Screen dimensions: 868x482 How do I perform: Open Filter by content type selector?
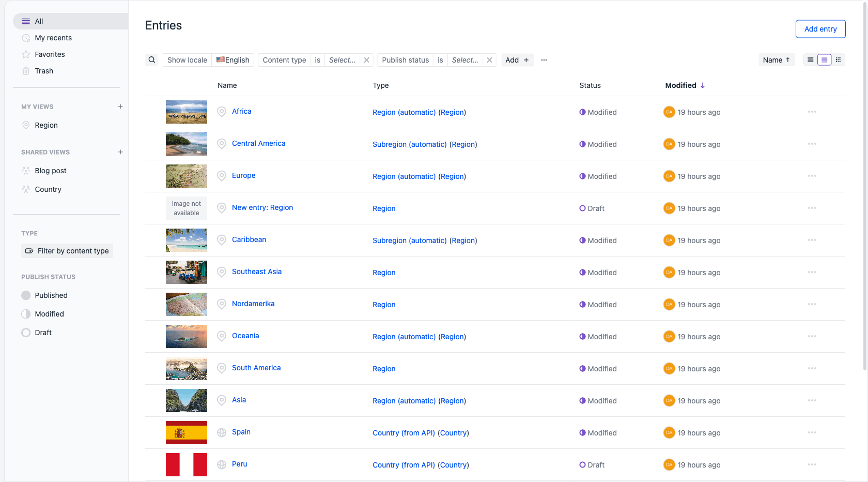pyautogui.click(x=67, y=251)
